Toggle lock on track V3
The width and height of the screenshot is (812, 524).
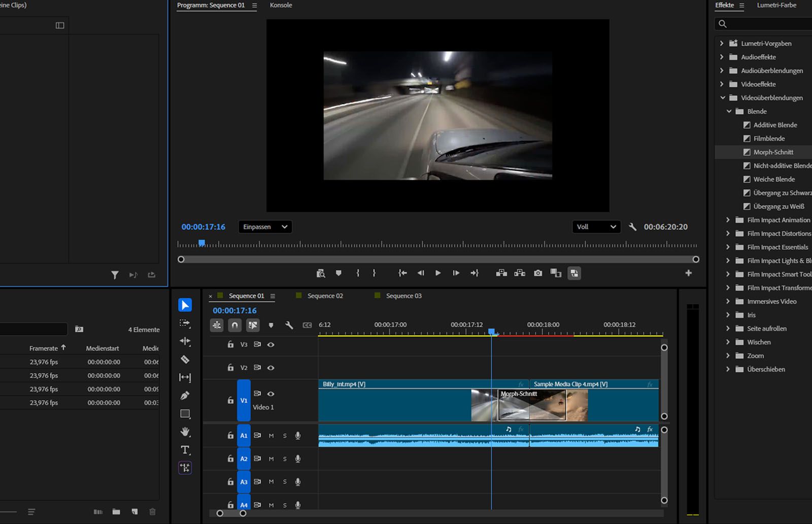coord(230,344)
